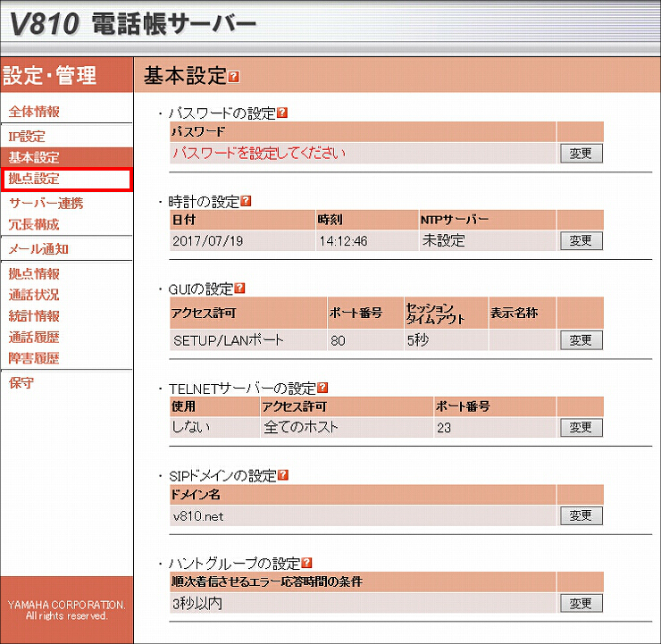Viewport: 661px width, 644px height.
Task: Click help icon next to TELNETサーバーの設定
Action: click(322, 388)
